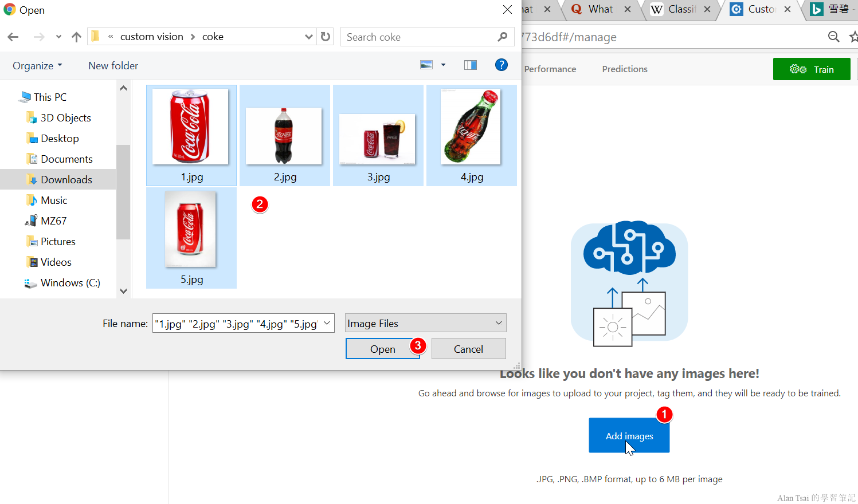The height and width of the screenshot is (504, 858).
Task: Select 5.jpg coke can thumbnail
Action: (191, 238)
